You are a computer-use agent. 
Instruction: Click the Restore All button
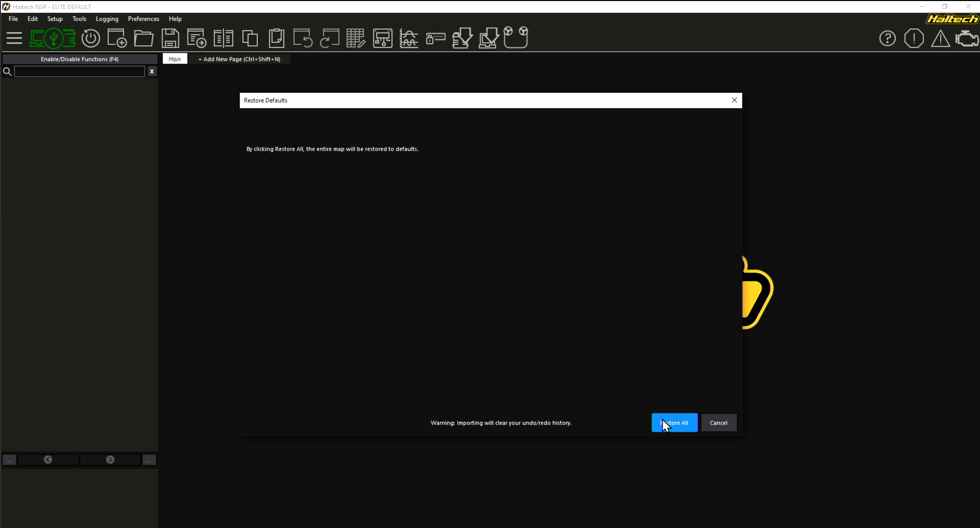pyautogui.click(x=675, y=423)
